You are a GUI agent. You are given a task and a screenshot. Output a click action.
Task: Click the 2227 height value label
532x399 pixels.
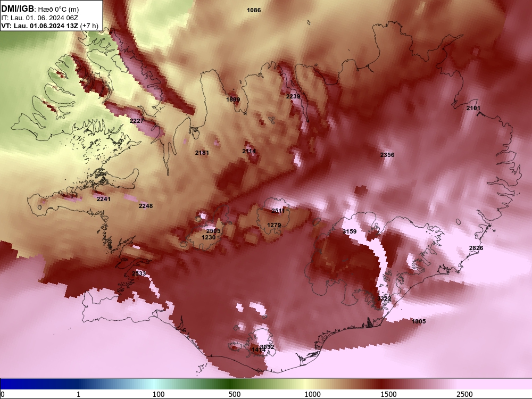tap(137, 121)
